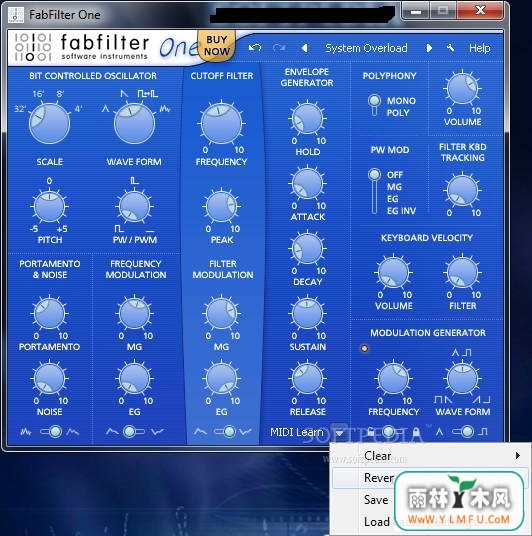Click the Frequency Modulation MG knob
The width and height of the screenshot is (532, 536).
tap(134, 314)
